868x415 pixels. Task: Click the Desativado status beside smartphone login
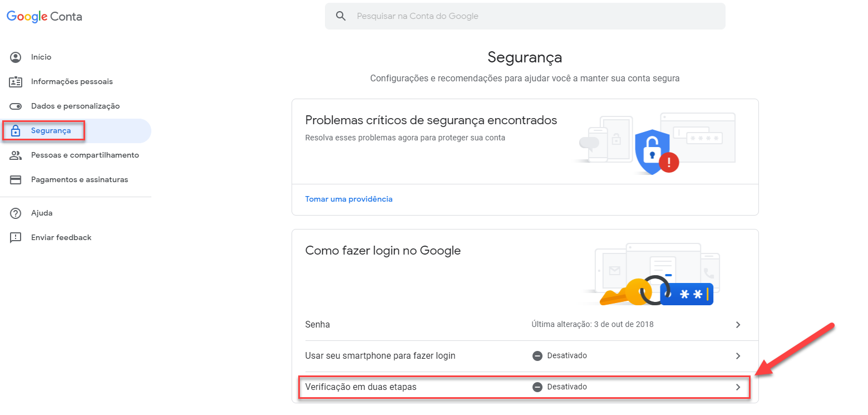(559, 355)
